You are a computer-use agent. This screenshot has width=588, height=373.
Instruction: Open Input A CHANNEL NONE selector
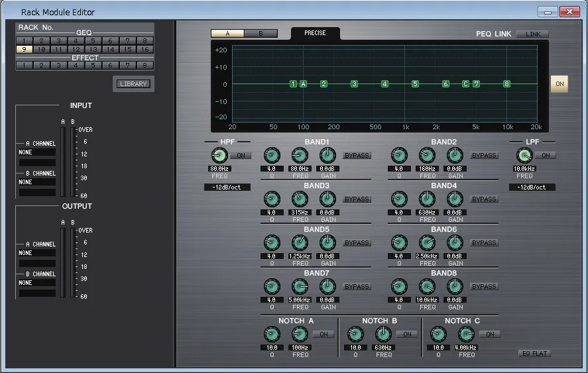(x=37, y=152)
